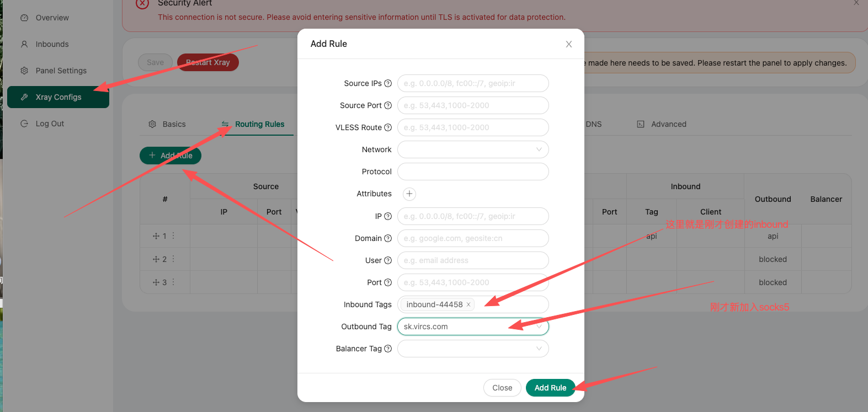Image resolution: width=868 pixels, height=412 pixels.
Task: Confirm with the green Add Rule button
Action: point(550,388)
